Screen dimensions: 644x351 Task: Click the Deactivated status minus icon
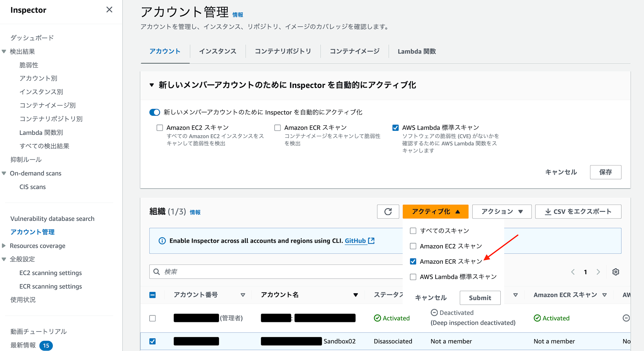click(434, 312)
